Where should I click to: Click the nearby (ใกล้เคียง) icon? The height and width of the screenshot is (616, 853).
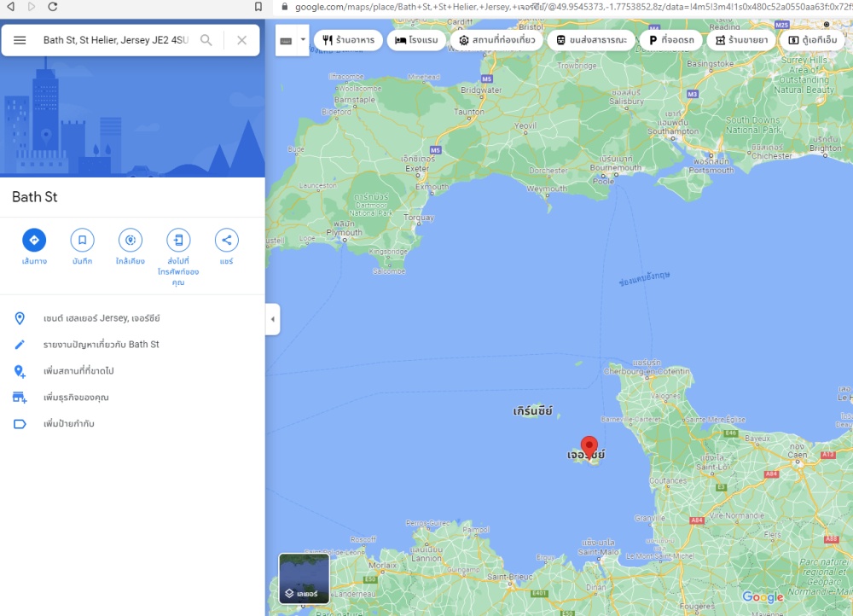tap(131, 240)
